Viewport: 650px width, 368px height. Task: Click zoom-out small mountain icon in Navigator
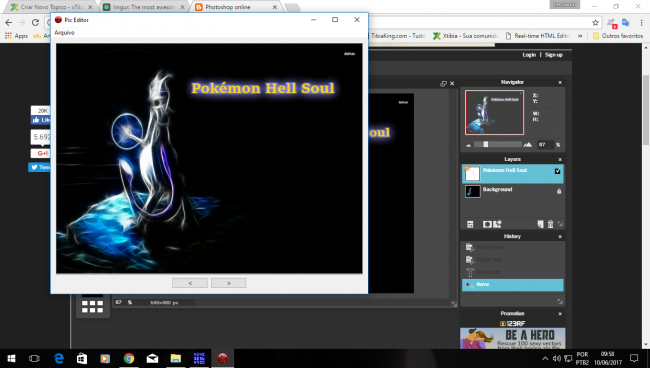[x=468, y=145]
